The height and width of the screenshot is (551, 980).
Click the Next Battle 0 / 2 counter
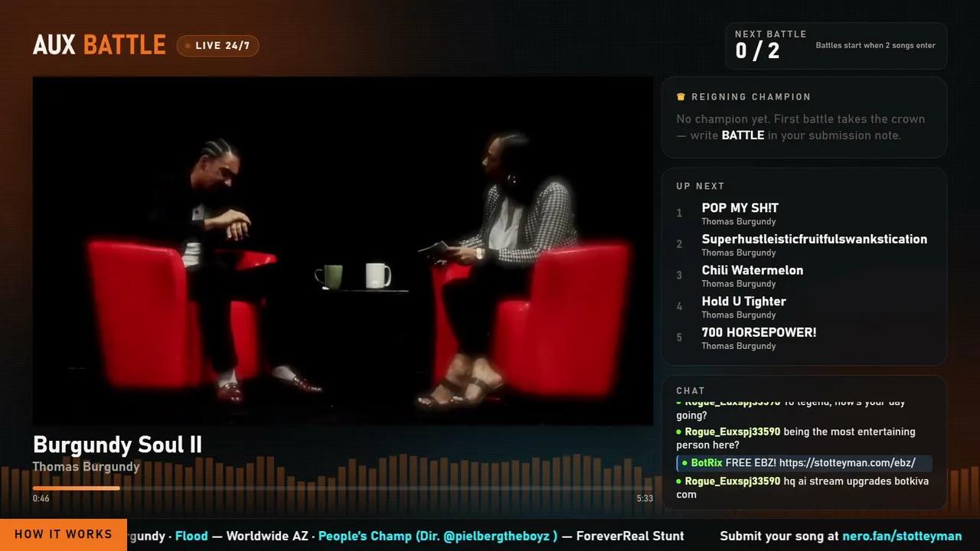[x=757, y=51]
